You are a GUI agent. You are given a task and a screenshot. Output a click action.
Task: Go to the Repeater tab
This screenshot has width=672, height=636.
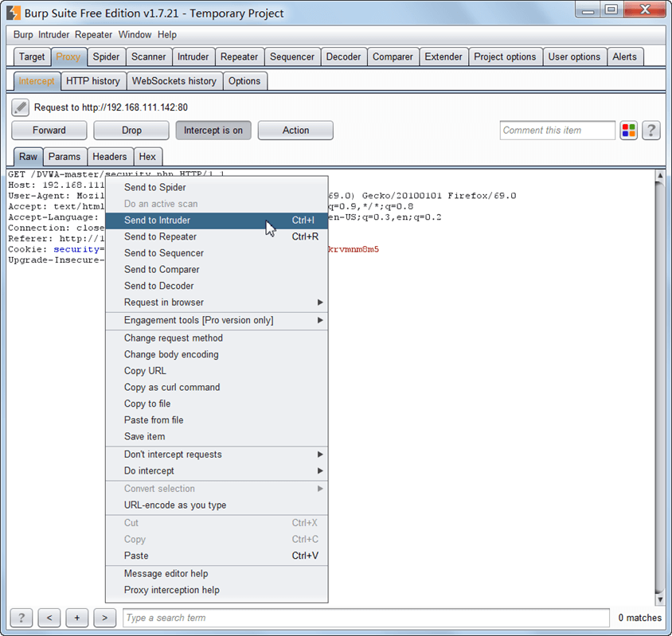(239, 57)
